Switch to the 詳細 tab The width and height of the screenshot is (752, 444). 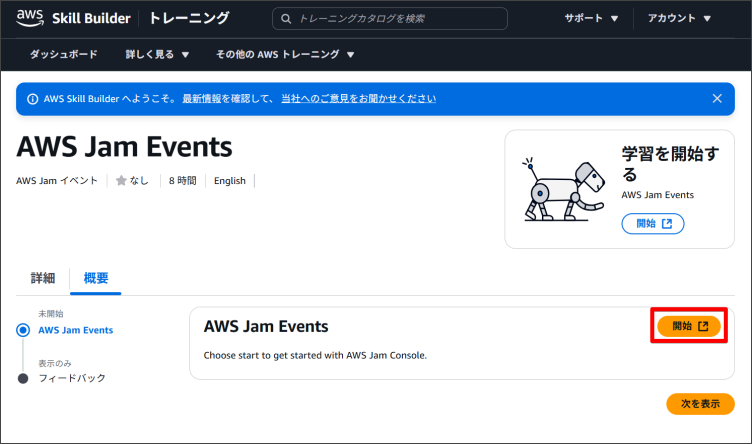click(x=43, y=278)
